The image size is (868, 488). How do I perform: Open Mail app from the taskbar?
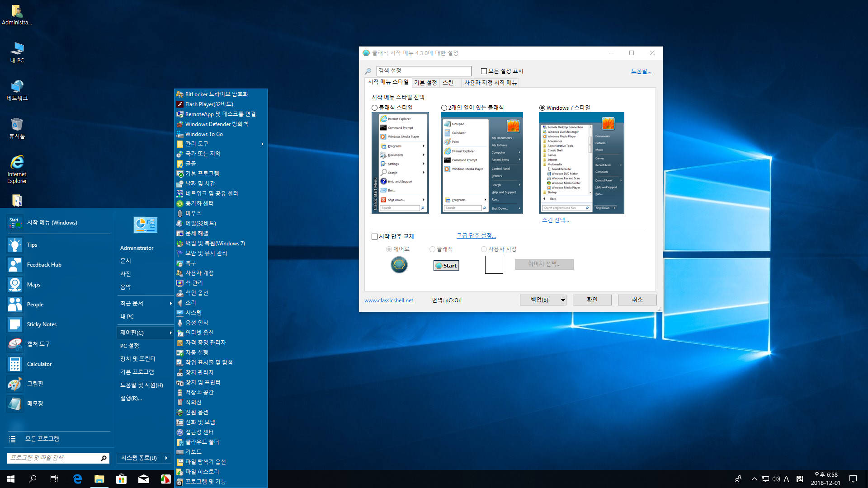143,479
